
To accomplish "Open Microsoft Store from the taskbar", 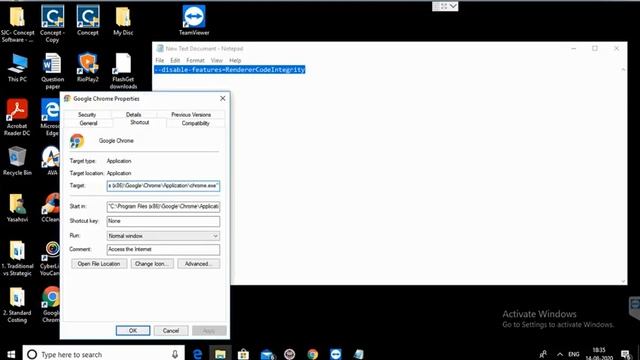I will [243, 354].
